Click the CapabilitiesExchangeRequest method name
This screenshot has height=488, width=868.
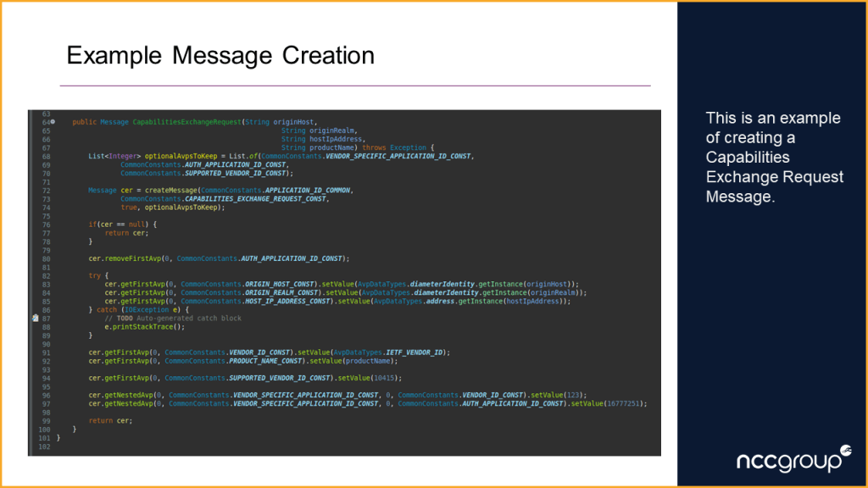click(186, 122)
